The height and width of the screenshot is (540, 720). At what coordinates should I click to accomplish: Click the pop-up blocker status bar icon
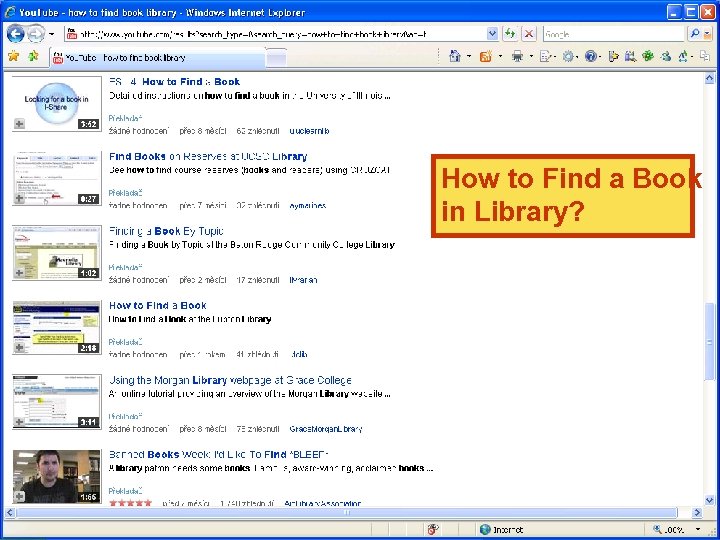coord(432,529)
